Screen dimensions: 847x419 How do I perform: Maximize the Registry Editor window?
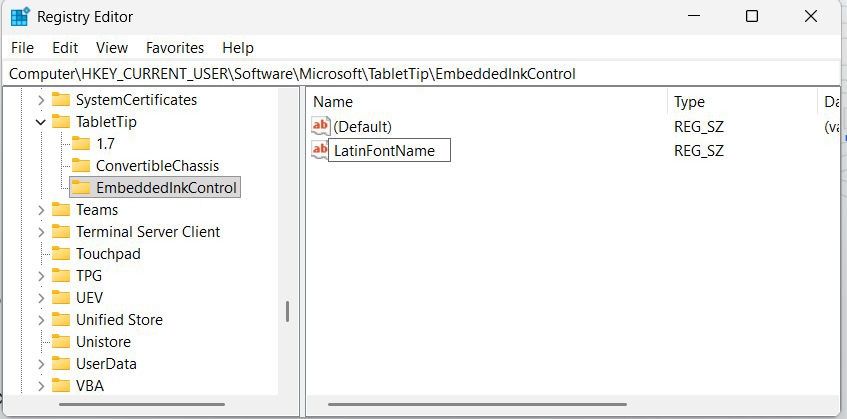tap(751, 17)
